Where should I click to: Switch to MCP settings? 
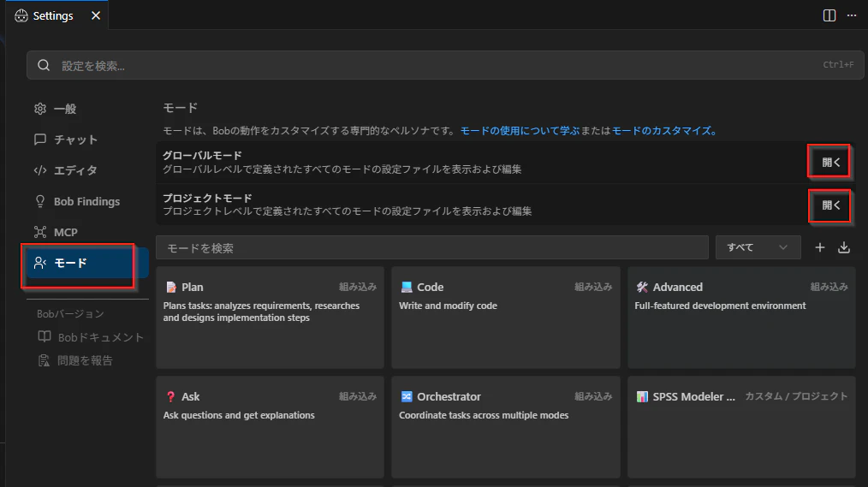click(65, 233)
